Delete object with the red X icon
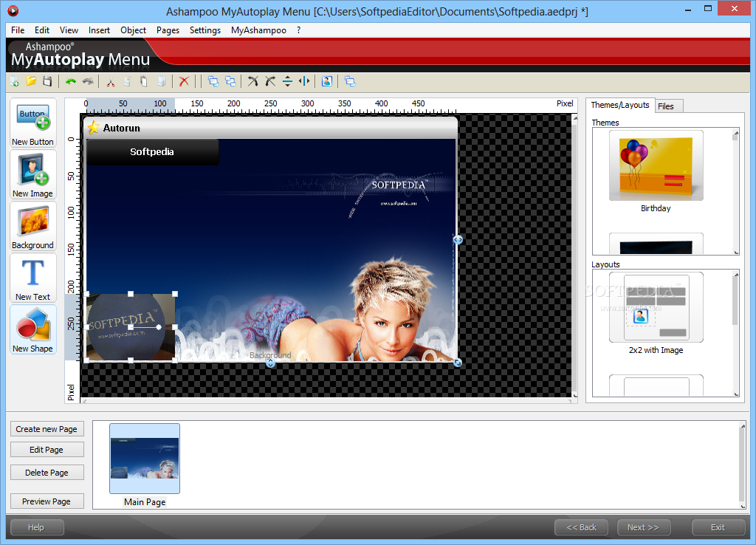Viewport: 756px width, 545px height. tap(184, 81)
